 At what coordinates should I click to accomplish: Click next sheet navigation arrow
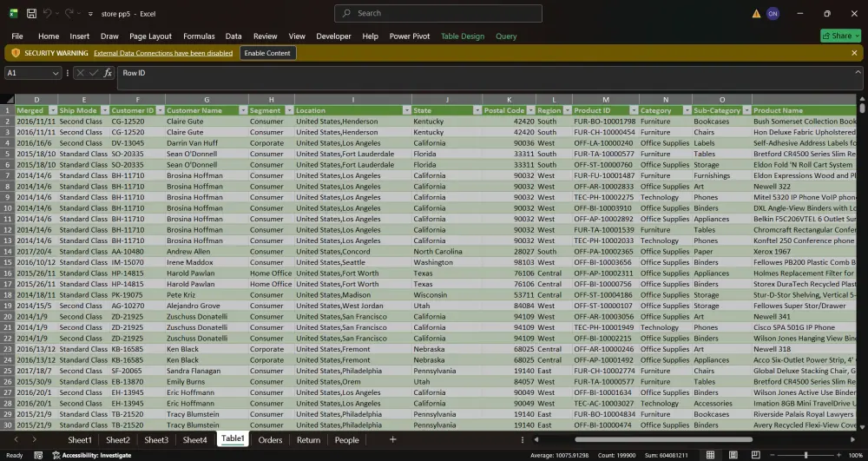tap(35, 439)
